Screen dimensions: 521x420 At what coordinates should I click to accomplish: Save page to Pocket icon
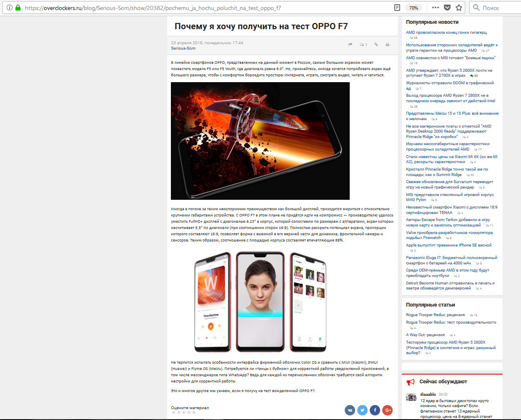(447, 8)
